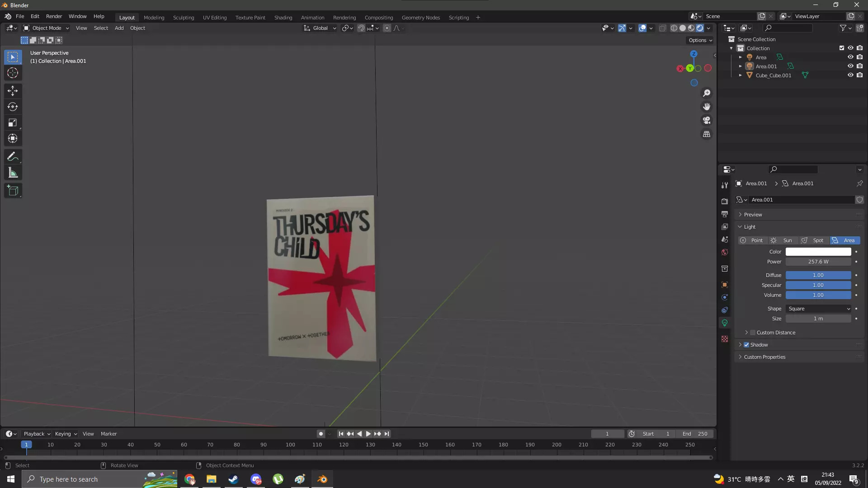Image resolution: width=868 pixels, height=488 pixels.
Task: Collapse the Collection in outliner
Action: tap(731, 48)
